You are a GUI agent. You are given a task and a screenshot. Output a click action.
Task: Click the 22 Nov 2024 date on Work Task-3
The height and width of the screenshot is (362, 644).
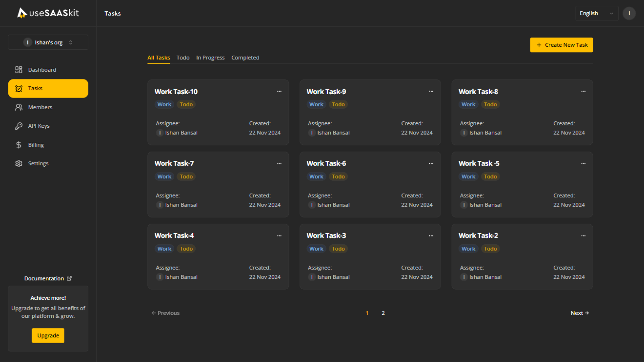[417, 277]
